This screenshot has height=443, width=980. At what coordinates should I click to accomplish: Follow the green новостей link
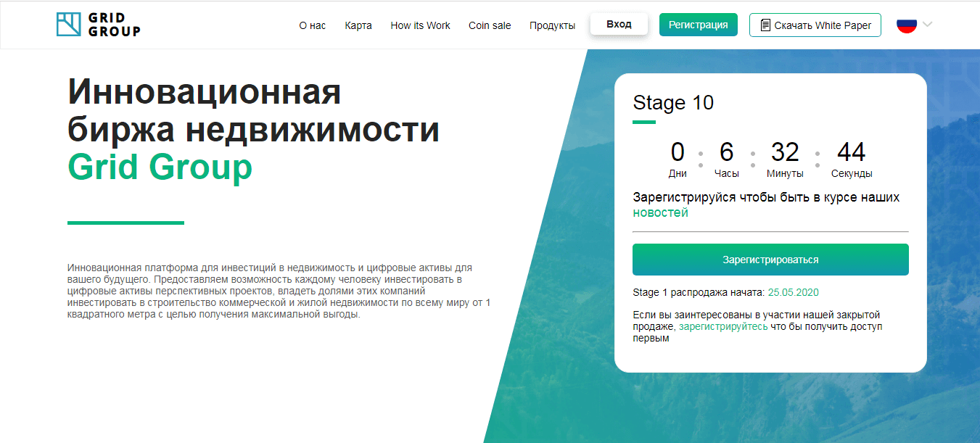tap(660, 213)
